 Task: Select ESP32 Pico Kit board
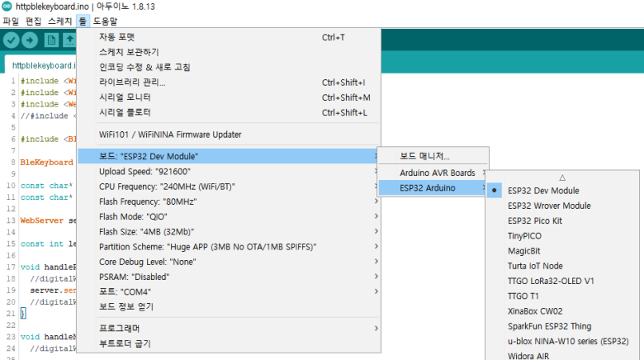pyautogui.click(x=563, y=220)
